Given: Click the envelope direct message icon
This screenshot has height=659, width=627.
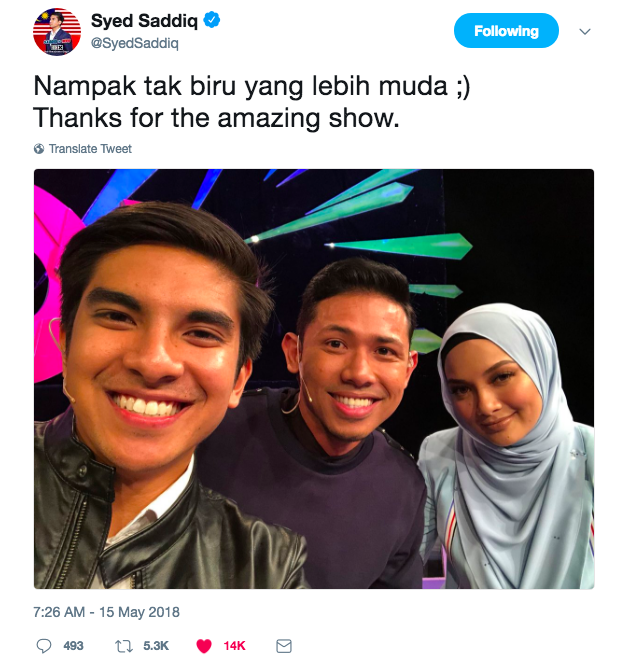Looking at the screenshot, I should coord(284,646).
